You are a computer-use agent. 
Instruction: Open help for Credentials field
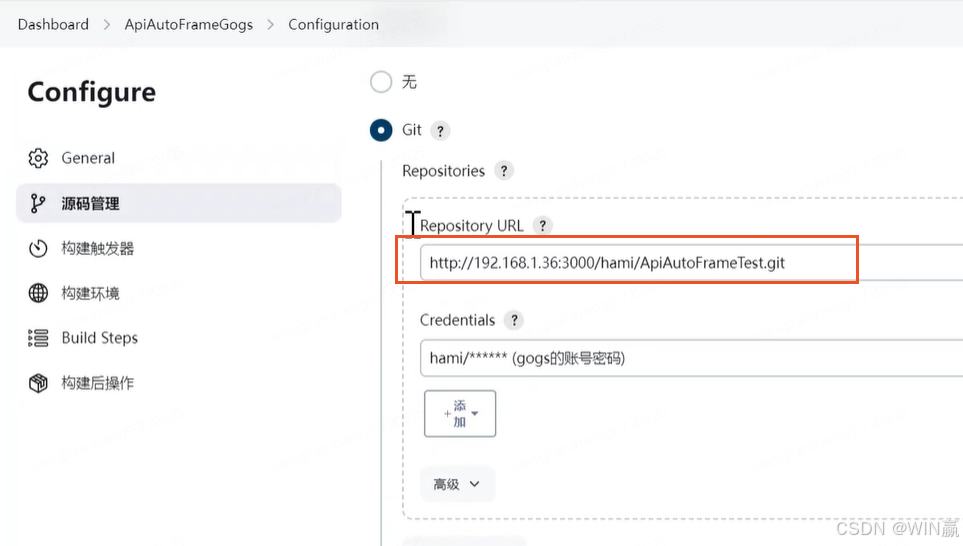(514, 321)
